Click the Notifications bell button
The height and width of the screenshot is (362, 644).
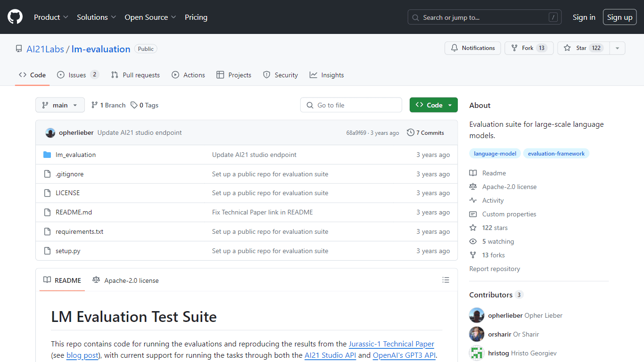[x=473, y=48]
